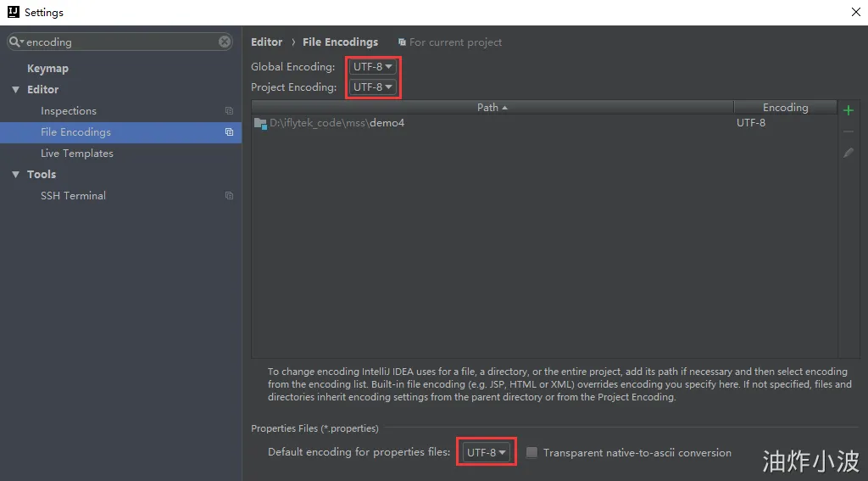The image size is (868, 481).
Task: Select Keymap in the settings tree
Action: [47, 68]
